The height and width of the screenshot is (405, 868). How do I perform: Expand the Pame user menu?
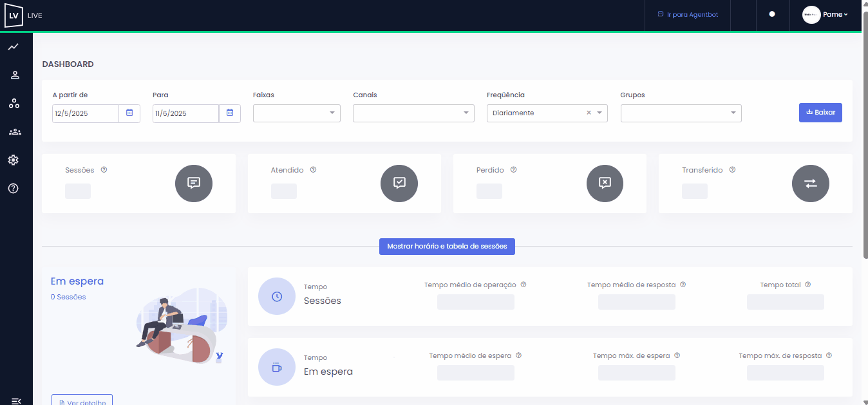click(x=835, y=14)
